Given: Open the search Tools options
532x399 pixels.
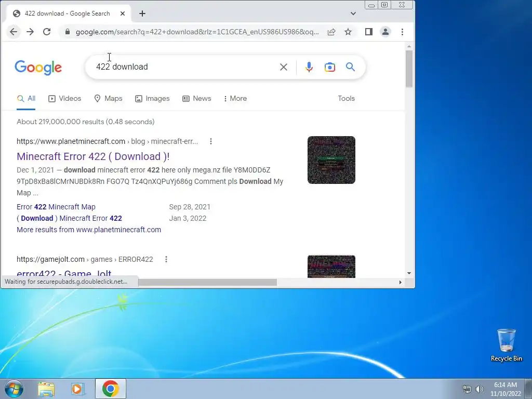Looking at the screenshot, I should tap(346, 98).
